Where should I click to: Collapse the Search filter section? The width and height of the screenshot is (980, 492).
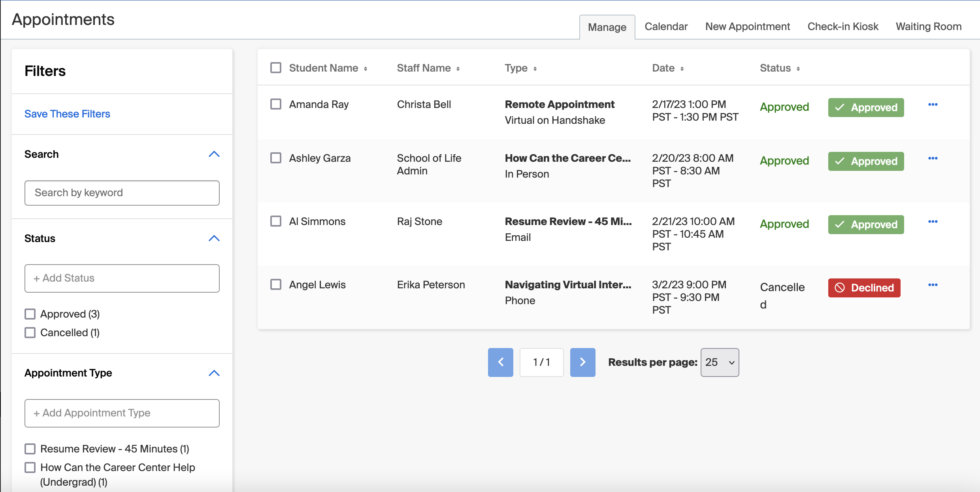(x=214, y=154)
